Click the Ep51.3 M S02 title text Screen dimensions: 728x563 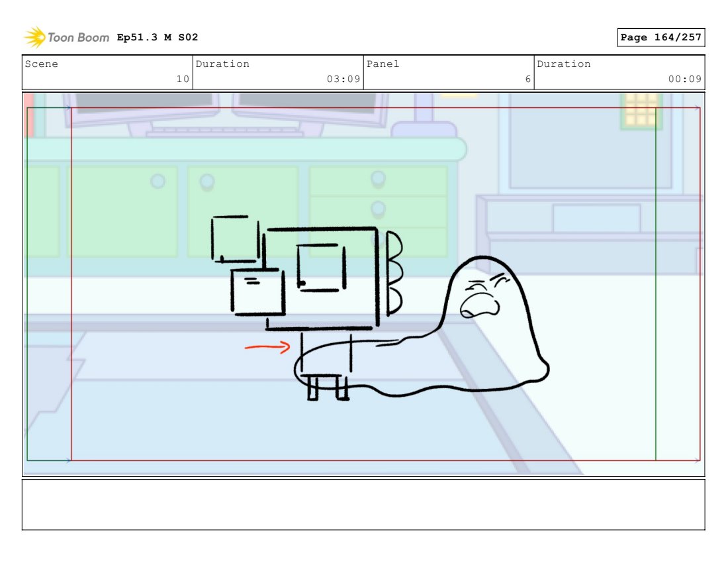pos(158,38)
